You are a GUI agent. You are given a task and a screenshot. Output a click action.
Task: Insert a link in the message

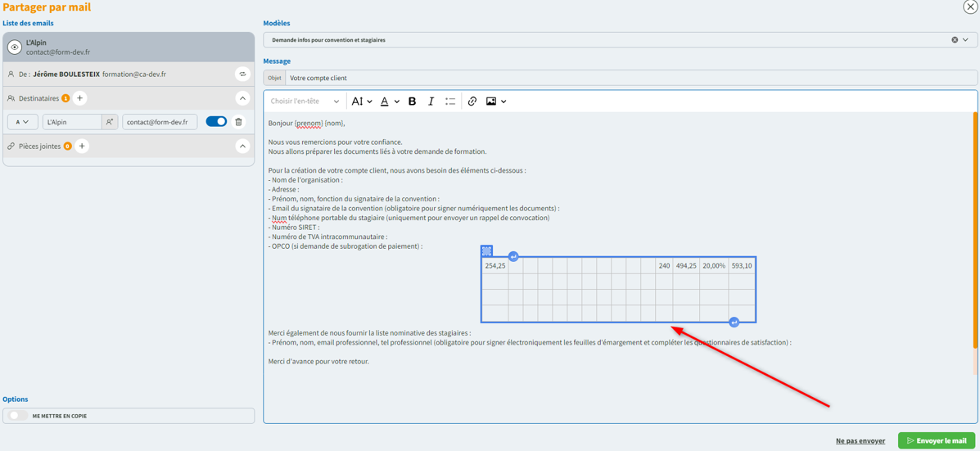[472, 101]
